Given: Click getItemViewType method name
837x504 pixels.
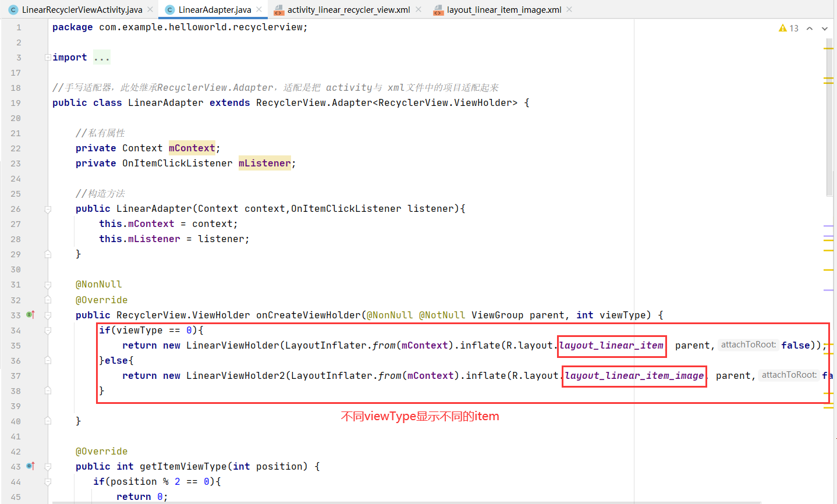Looking at the screenshot, I should tap(183, 466).
